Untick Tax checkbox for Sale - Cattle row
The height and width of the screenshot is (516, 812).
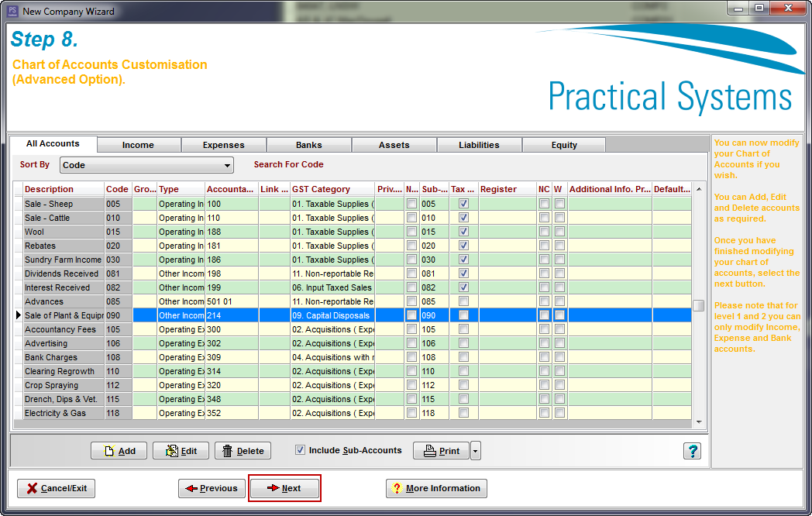pos(463,218)
